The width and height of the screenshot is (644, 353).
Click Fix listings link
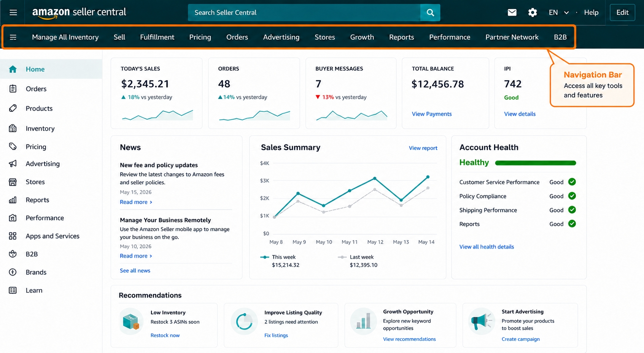point(276,336)
